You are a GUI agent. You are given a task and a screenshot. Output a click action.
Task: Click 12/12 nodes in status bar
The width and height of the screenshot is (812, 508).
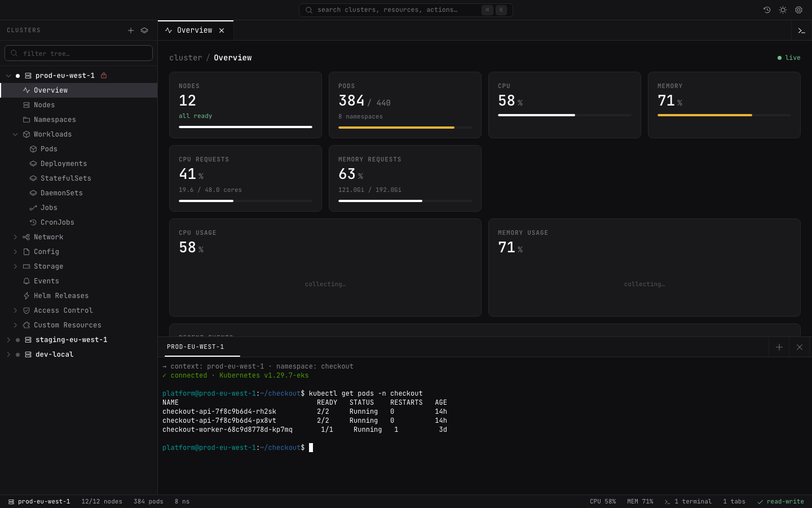pyautogui.click(x=101, y=501)
